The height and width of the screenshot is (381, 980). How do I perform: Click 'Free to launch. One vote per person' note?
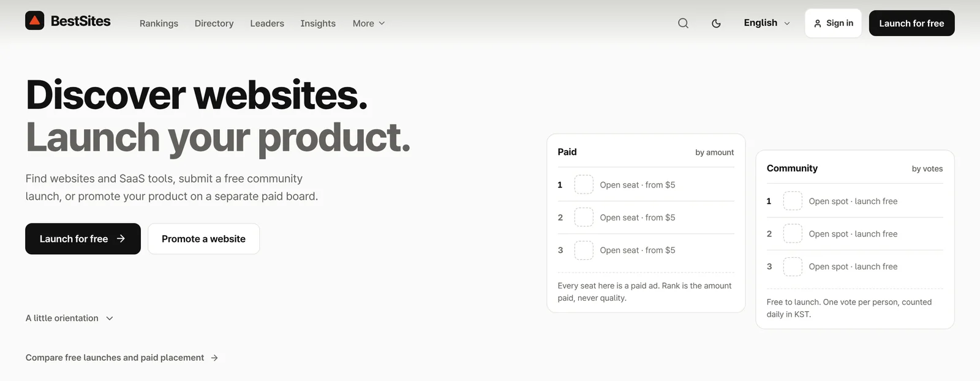(849, 308)
